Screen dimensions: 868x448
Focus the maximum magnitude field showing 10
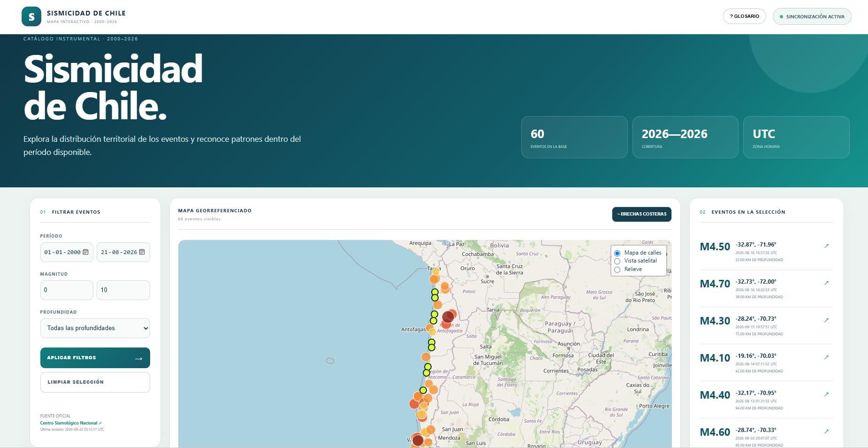click(x=123, y=290)
